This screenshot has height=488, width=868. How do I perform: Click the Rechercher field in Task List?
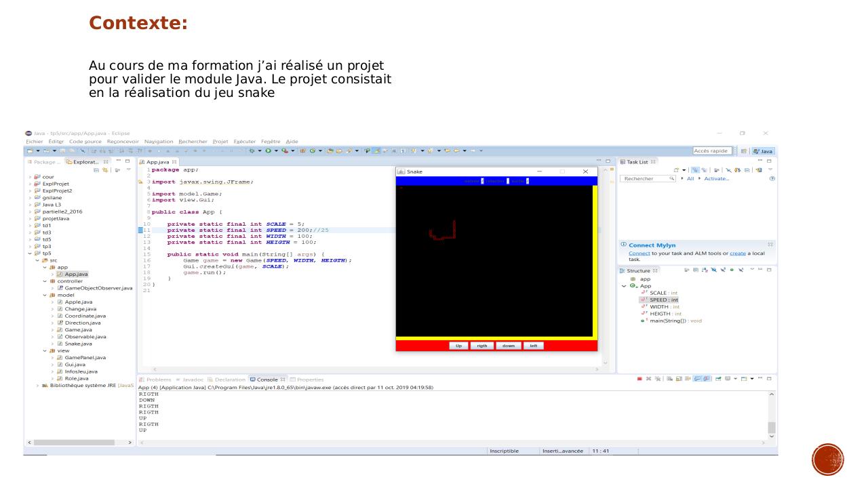(648, 179)
